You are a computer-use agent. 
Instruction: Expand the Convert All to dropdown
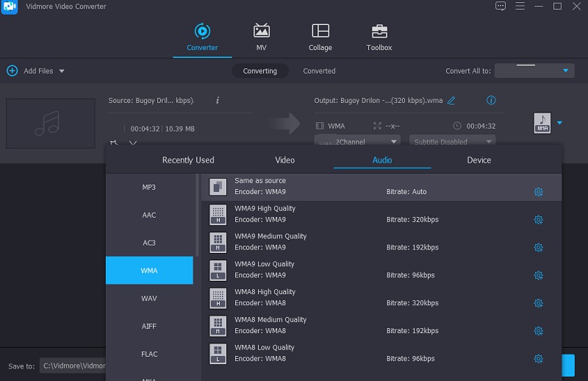pos(534,71)
